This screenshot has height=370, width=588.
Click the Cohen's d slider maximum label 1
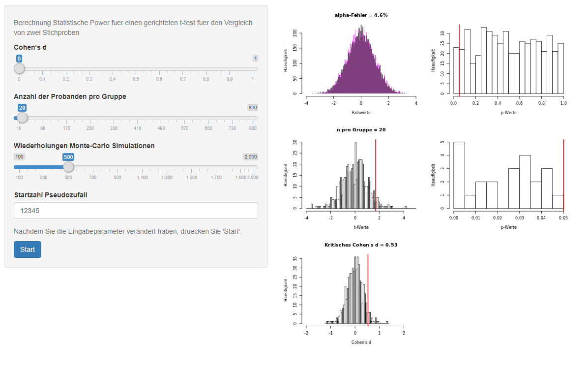255,58
